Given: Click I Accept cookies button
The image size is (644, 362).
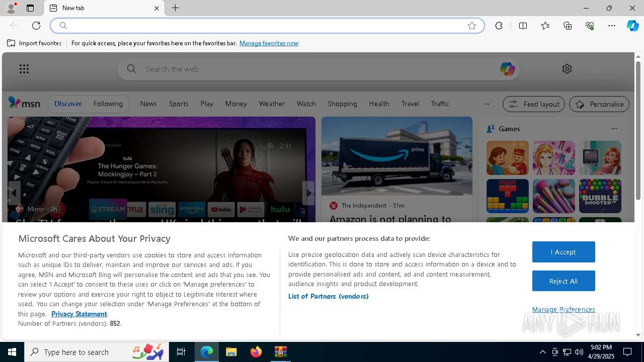Looking at the screenshot, I should click(563, 252).
